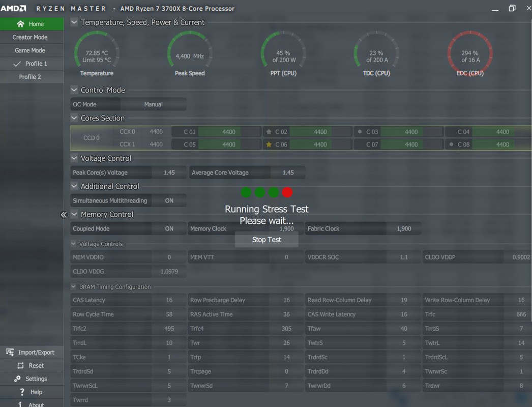This screenshot has width=532, height=407.
Task: Click the Temperature gauge
Action: coord(97,53)
